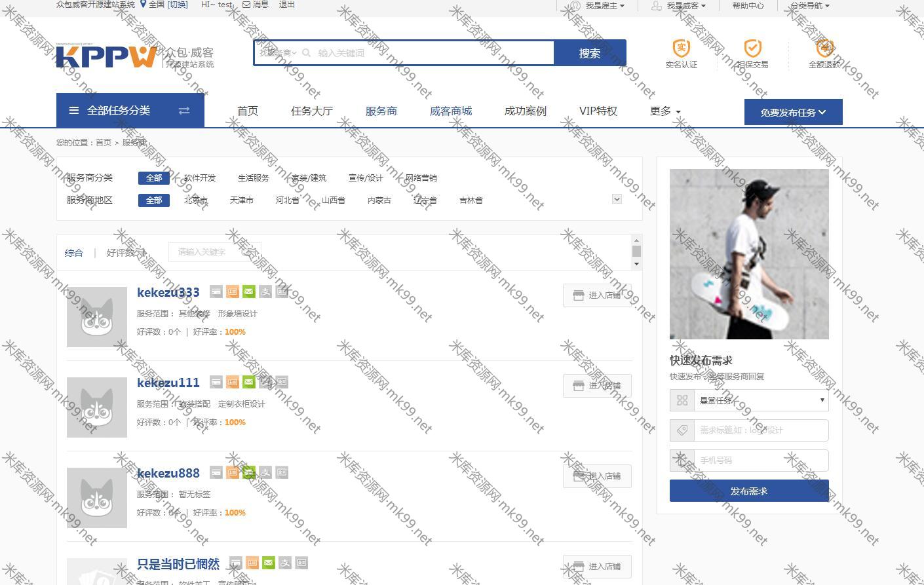The width and height of the screenshot is (924, 585).
Task: Click the 退出 logout link
Action: [287, 5]
